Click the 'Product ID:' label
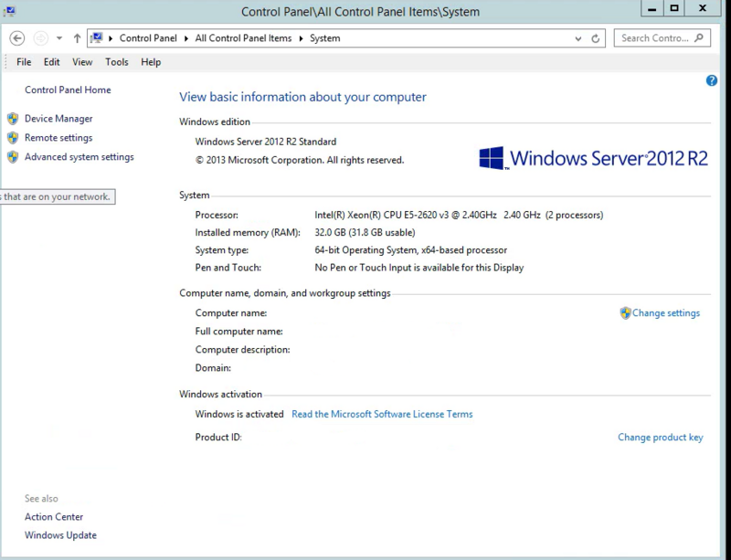The image size is (731, 560). tap(218, 438)
